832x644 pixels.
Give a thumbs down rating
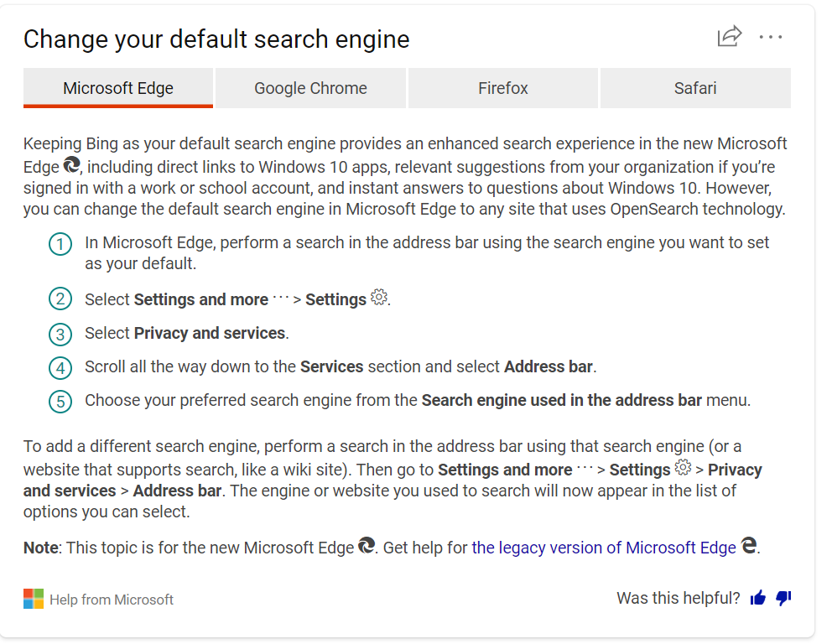point(783,599)
